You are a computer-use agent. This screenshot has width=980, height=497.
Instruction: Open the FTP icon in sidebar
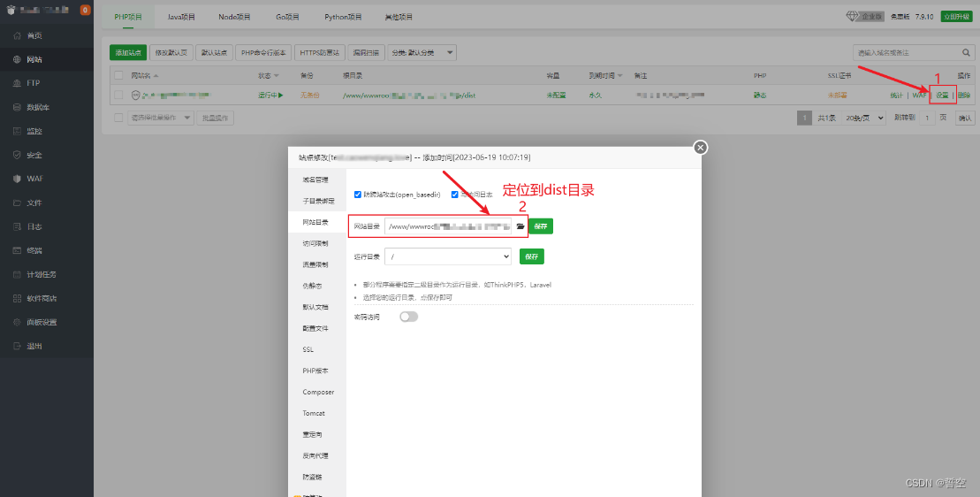[x=17, y=83]
